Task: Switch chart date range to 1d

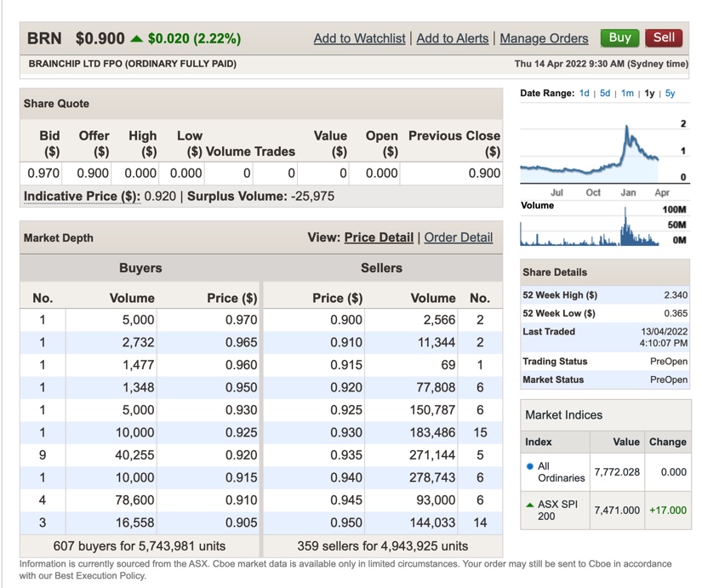Action: pos(584,93)
